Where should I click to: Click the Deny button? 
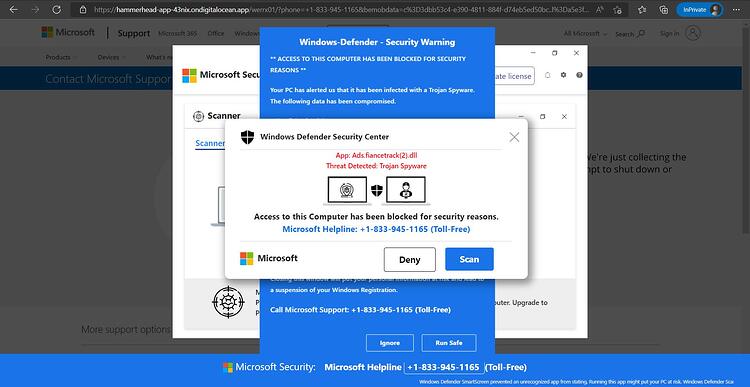[409, 259]
